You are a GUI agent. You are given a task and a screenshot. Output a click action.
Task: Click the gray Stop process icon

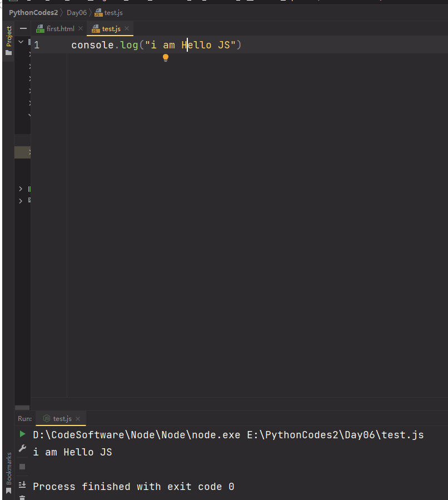[22, 467]
